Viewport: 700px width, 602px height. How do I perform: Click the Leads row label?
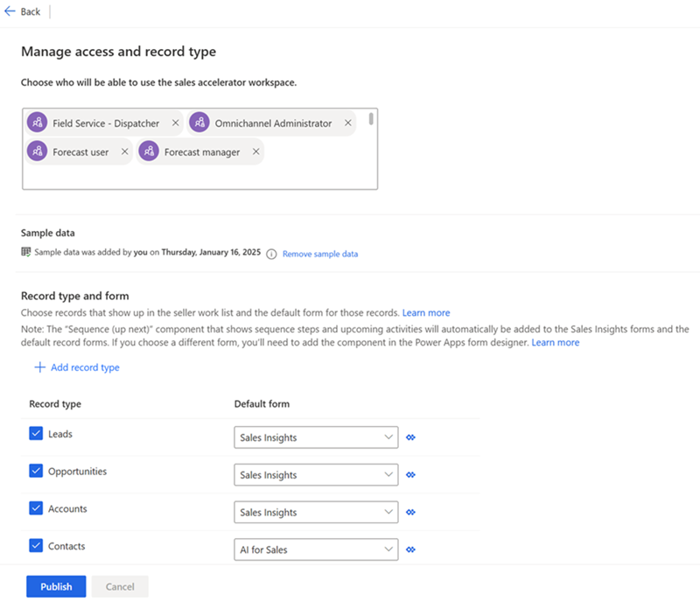60,434
